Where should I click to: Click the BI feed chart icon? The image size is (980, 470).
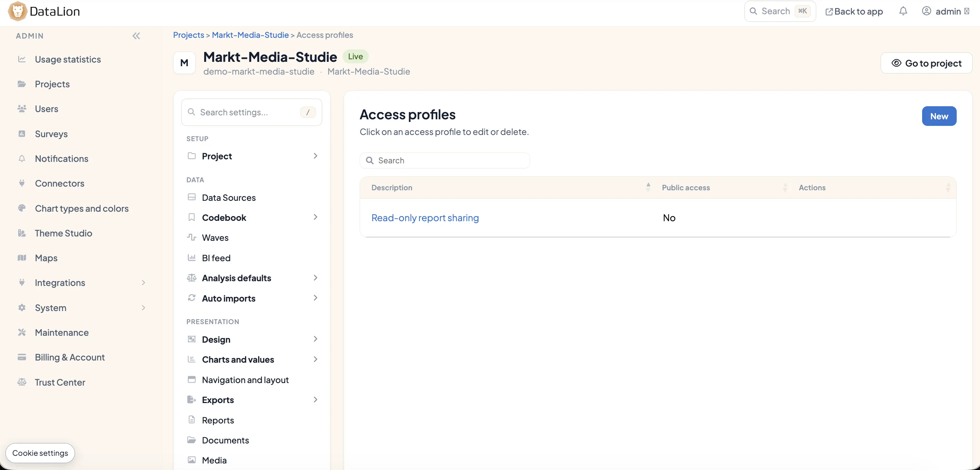coord(192,258)
